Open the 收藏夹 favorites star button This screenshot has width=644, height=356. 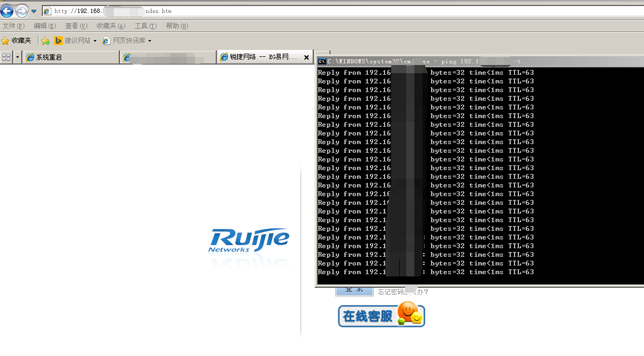tap(16, 41)
